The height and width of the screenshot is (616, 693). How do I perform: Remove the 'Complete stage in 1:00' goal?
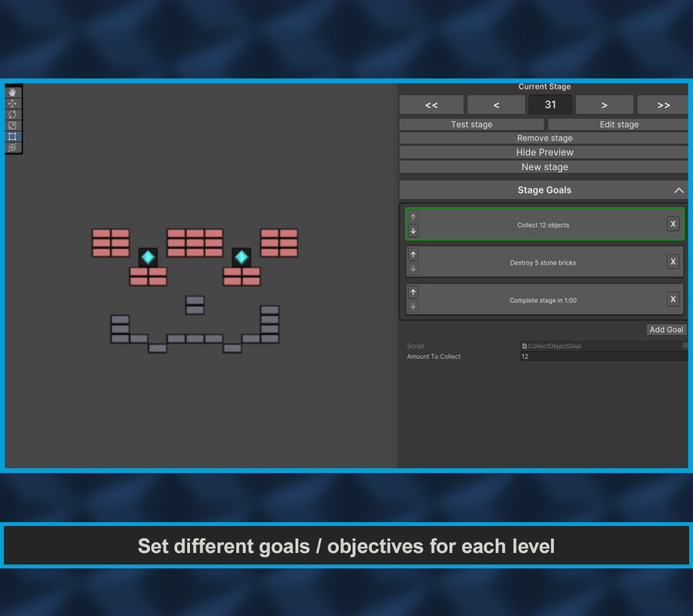(673, 299)
